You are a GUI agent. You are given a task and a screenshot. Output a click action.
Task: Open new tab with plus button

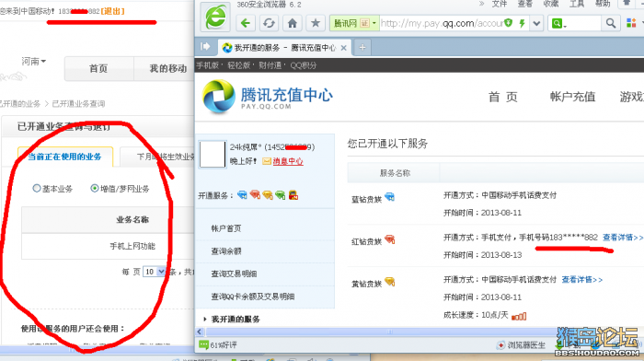point(362,48)
